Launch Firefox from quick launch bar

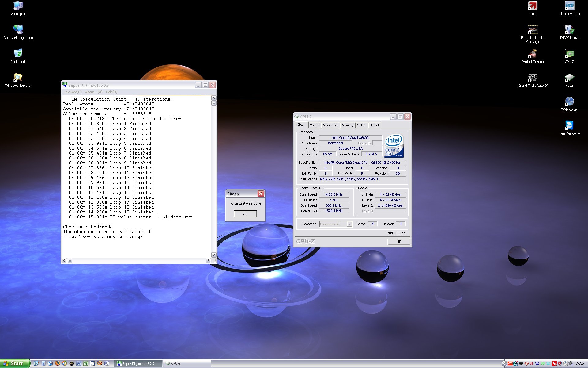pyautogui.click(x=57, y=363)
